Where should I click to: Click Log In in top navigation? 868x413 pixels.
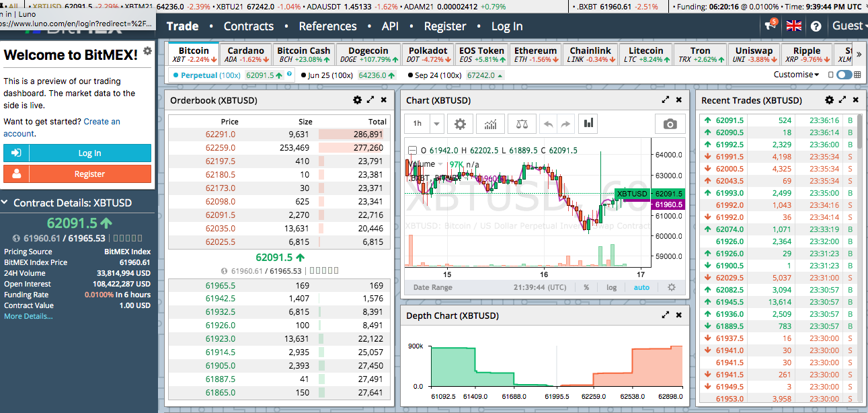[x=507, y=26]
